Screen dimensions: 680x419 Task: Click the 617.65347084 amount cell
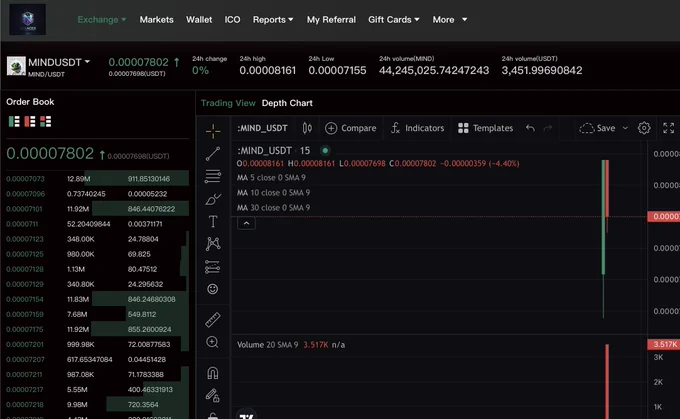click(x=89, y=360)
